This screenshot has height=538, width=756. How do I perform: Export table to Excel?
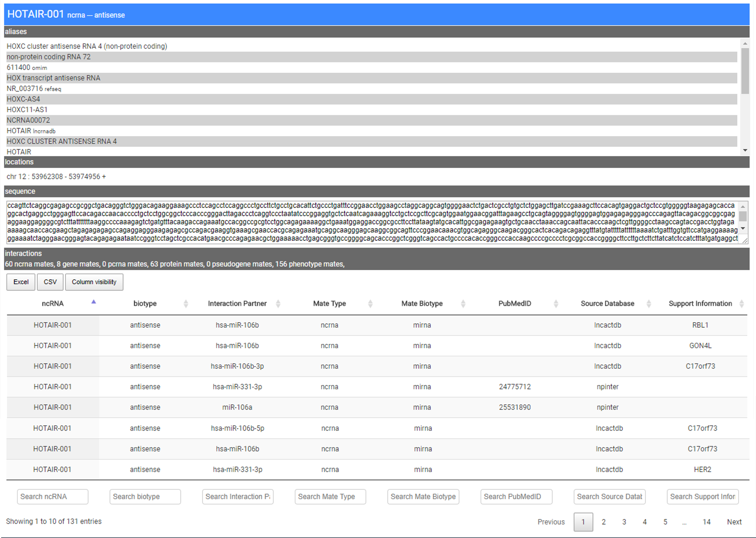tap(21, 282)
